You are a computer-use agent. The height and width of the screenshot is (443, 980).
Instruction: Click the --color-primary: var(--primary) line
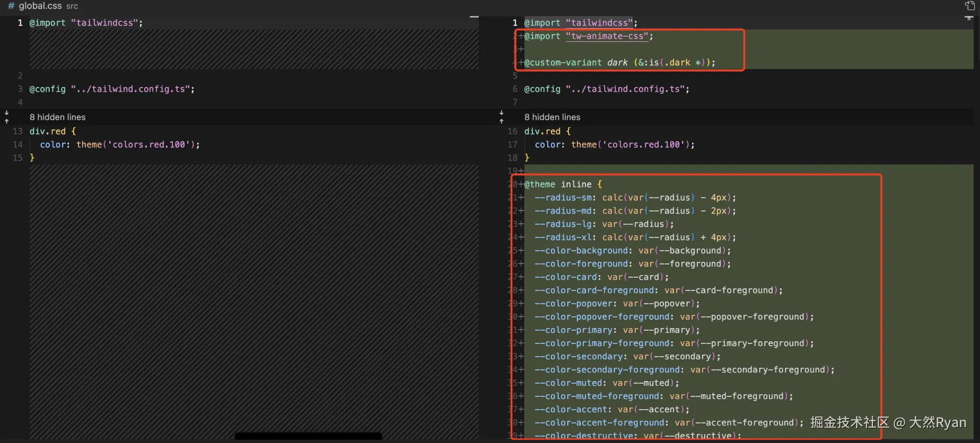click(x=617, y=330)
